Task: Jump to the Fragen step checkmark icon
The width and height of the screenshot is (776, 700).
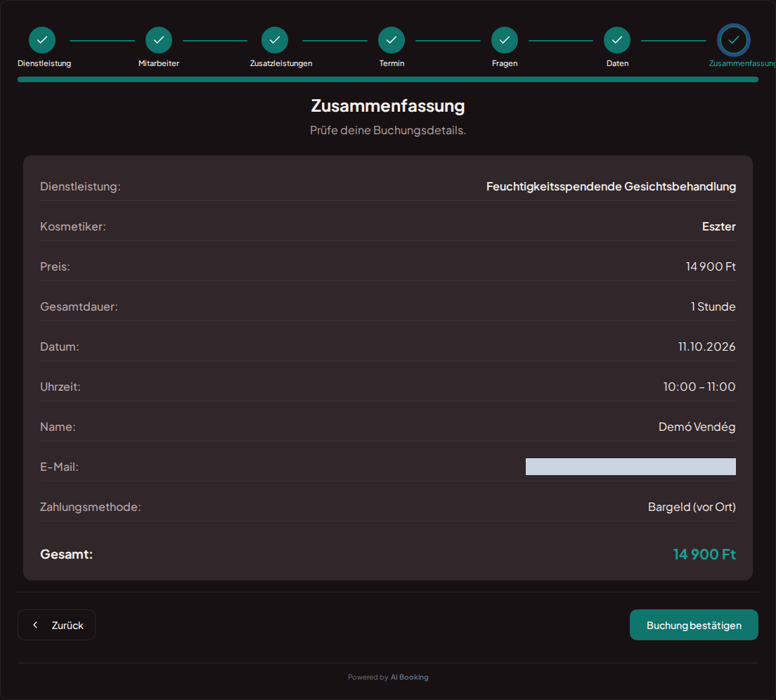Action: tap(504, 40)
